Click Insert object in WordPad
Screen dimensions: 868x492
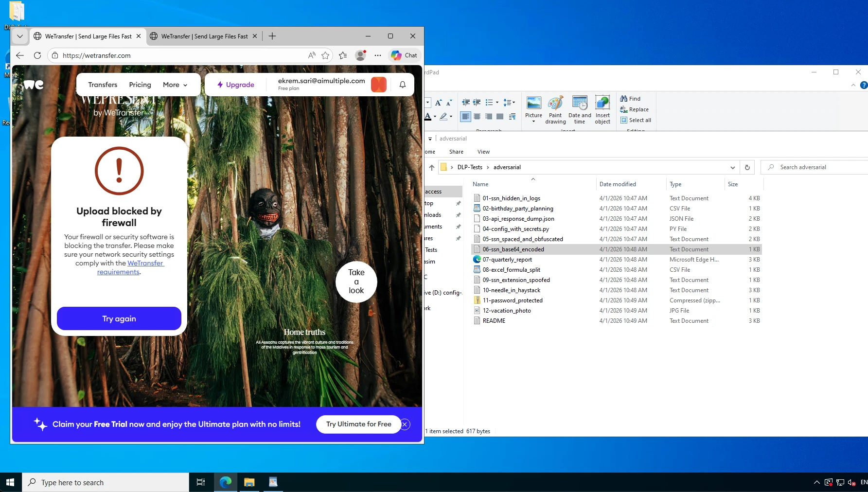602,109
